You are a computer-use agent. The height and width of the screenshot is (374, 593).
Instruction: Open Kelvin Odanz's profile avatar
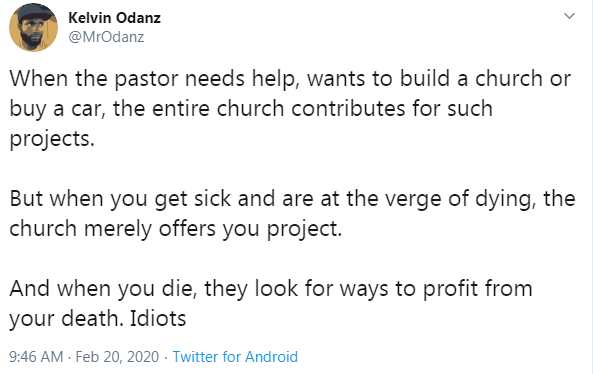[x=33, y=27]
